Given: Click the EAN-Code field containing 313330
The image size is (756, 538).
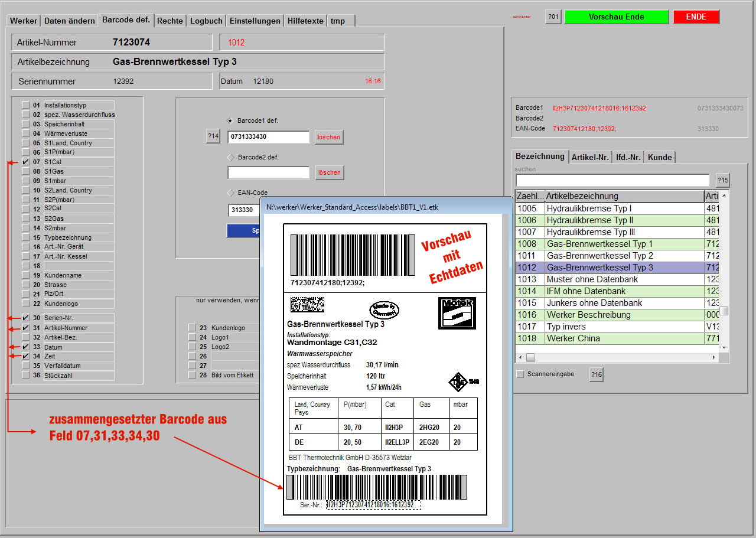Looking at the screenshot, I should [243, 210].
